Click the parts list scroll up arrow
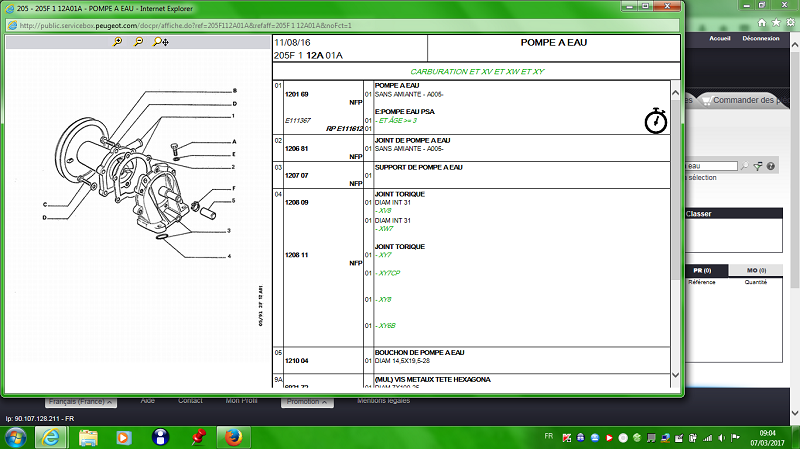Image resolution: width=800 pixels, height=449 pixels. tap(676, 93)
